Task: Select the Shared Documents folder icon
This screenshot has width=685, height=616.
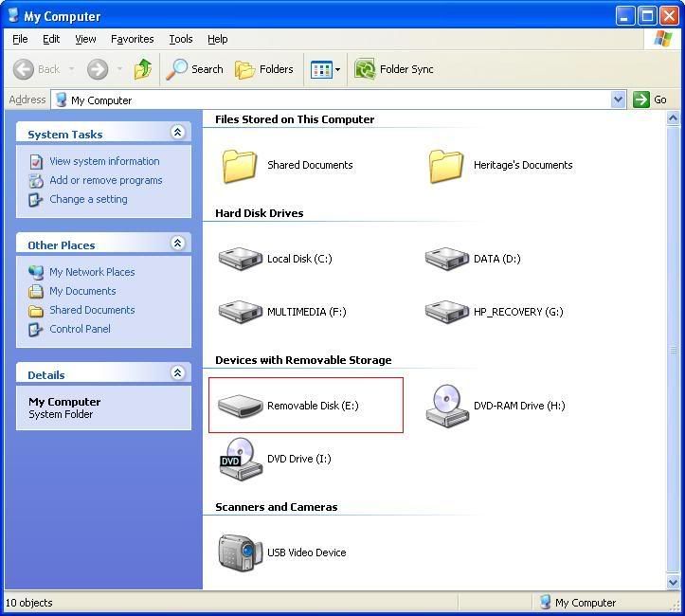Action: coord(239,166)
